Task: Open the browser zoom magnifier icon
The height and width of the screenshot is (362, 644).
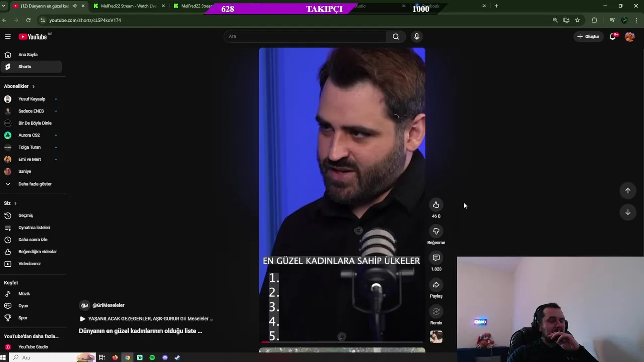Action: tap(555, 20)
